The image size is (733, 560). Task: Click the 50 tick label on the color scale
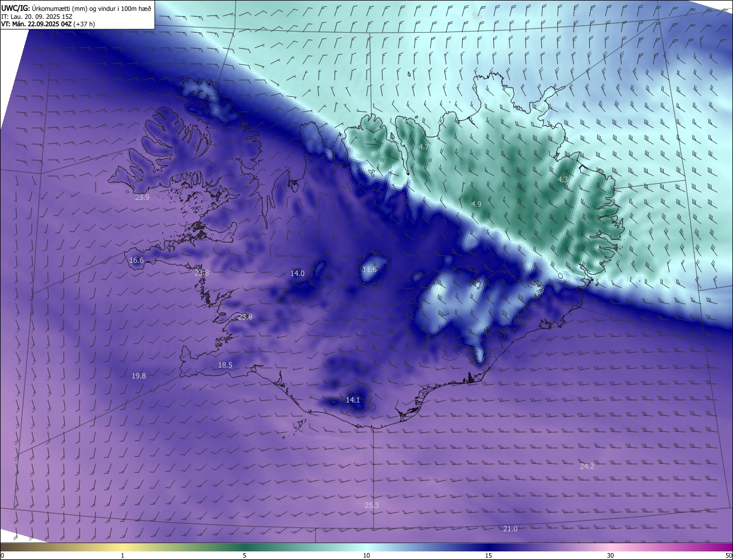pyautogui.click(x=728, y=555)
